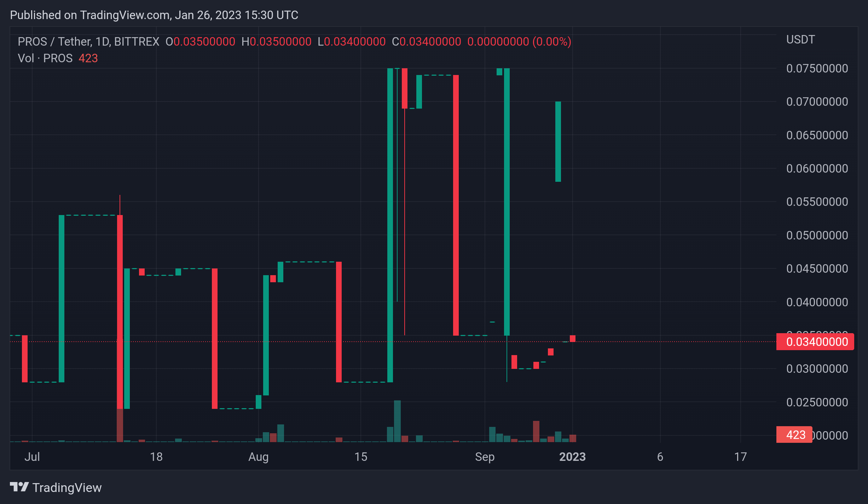Click the red current price label 0.03400000
Image resolution: width=868 pixels, height=504 pixels.
[x=815, y=342]
